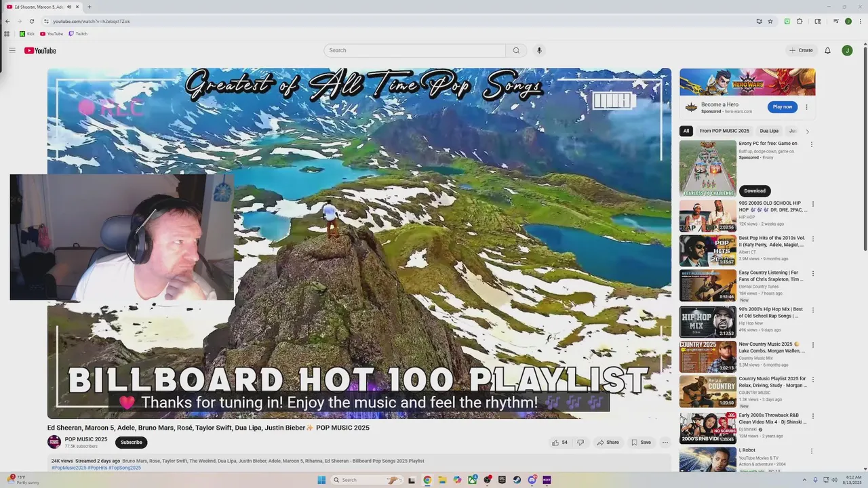
Task: Open options for Best Pop Hits of the 2010s
Action: pos(813,239)
